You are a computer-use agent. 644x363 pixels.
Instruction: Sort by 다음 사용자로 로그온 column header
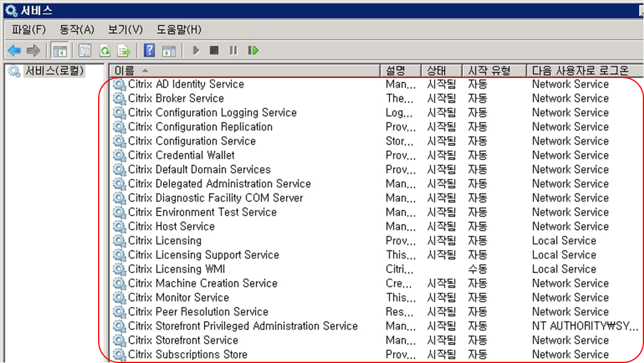(x=585, y=71)
